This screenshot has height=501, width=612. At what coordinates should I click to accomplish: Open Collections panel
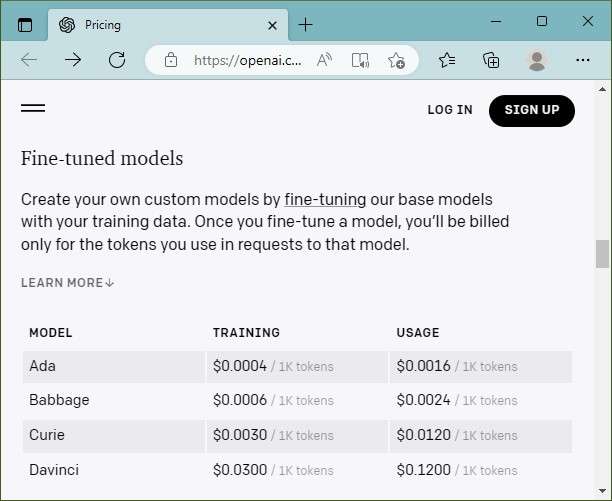click(x=491, y=60)
